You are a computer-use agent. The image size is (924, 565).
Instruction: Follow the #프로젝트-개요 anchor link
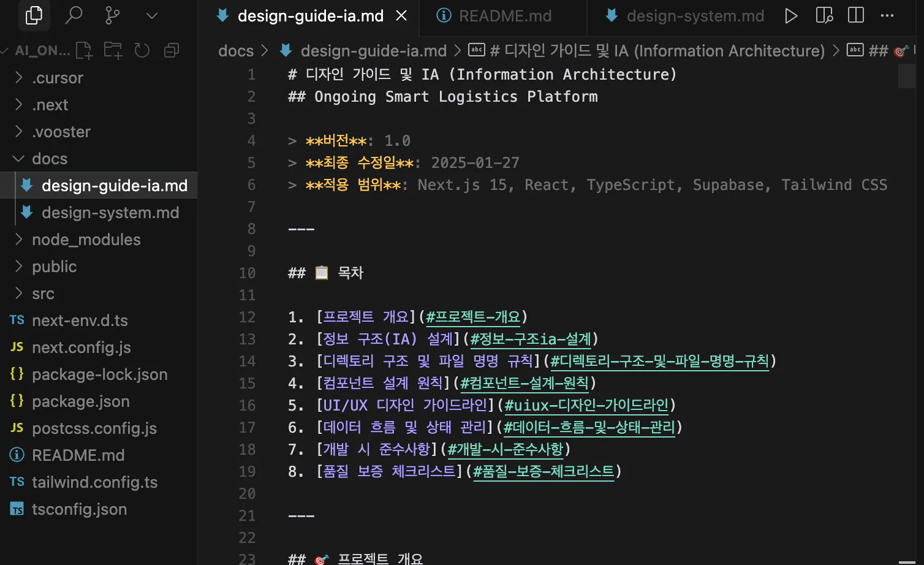pos(473,317)
